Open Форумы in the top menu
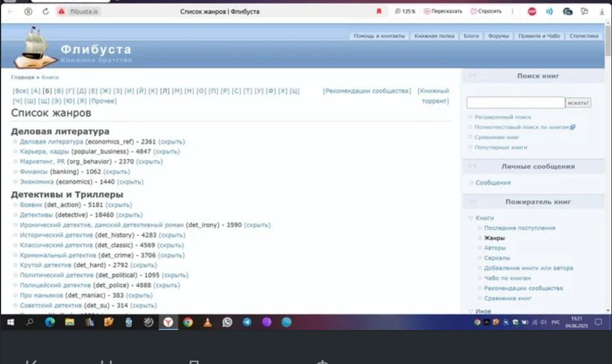This screenshot has height=364, width=612. (x=499, y=36)
